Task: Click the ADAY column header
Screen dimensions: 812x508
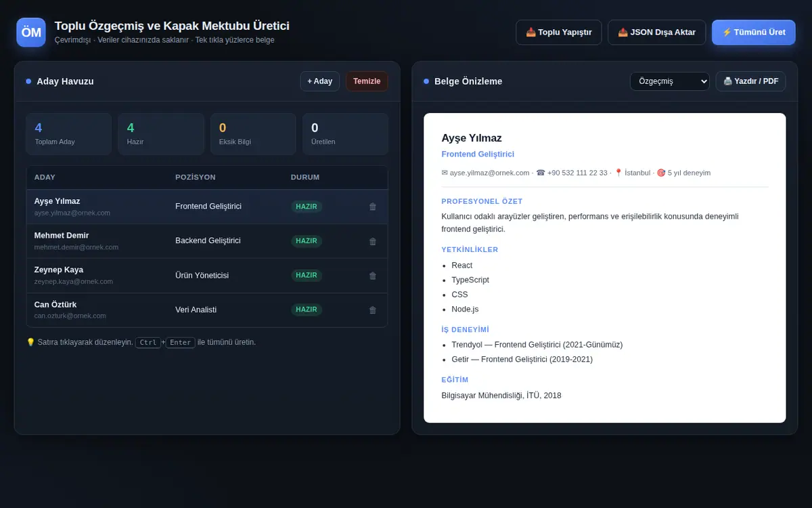Action: 45,177
